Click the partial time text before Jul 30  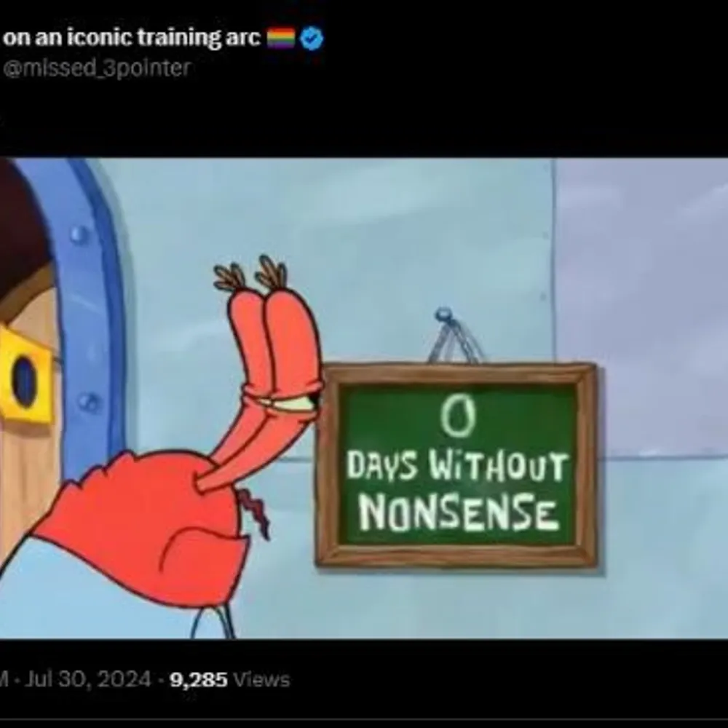click(4, 679)
